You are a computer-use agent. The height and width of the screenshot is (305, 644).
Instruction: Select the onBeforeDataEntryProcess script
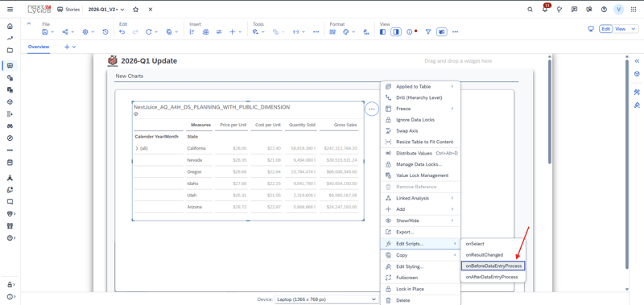click(493, 266)
